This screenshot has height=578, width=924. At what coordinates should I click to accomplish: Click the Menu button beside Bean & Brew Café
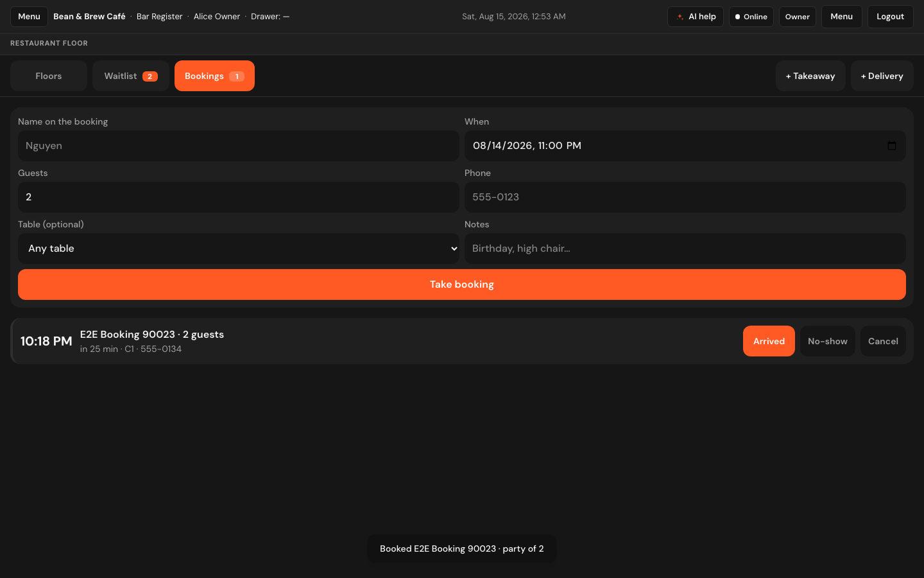29,17
